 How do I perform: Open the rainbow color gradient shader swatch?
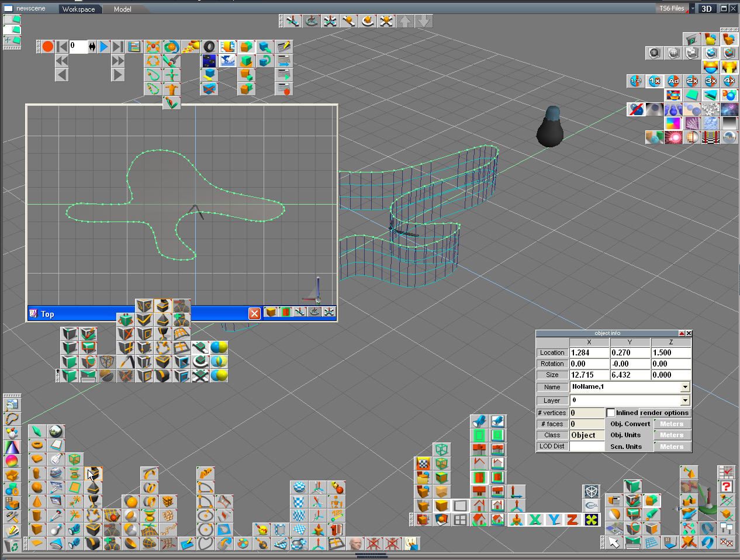coord(673,123)
